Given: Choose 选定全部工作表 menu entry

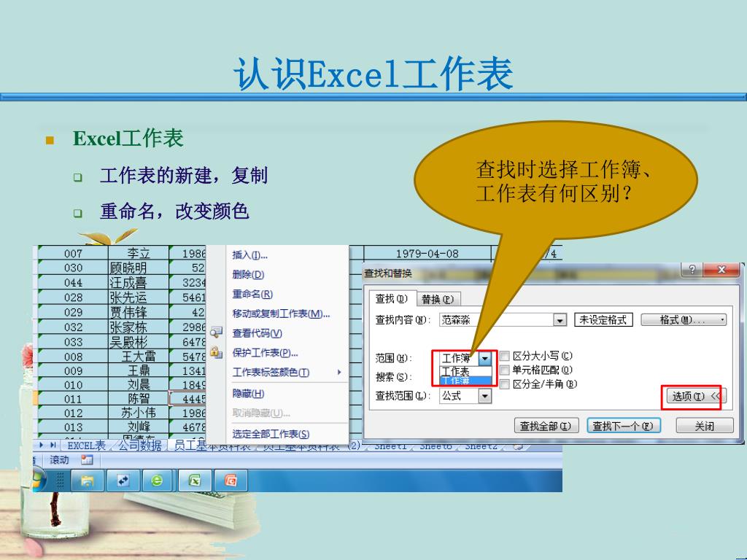Looking at the screenshot, I should click(271, 434).
